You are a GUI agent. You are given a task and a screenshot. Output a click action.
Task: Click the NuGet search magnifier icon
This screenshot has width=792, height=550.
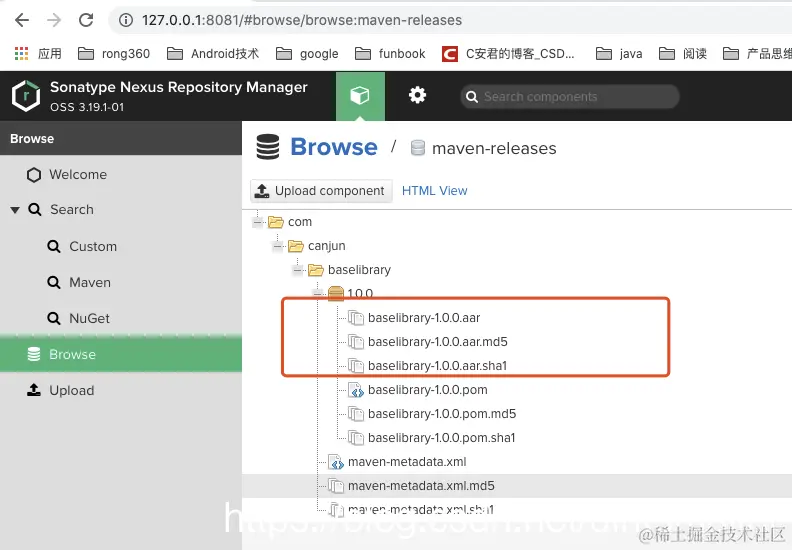(x=54, y=318)
